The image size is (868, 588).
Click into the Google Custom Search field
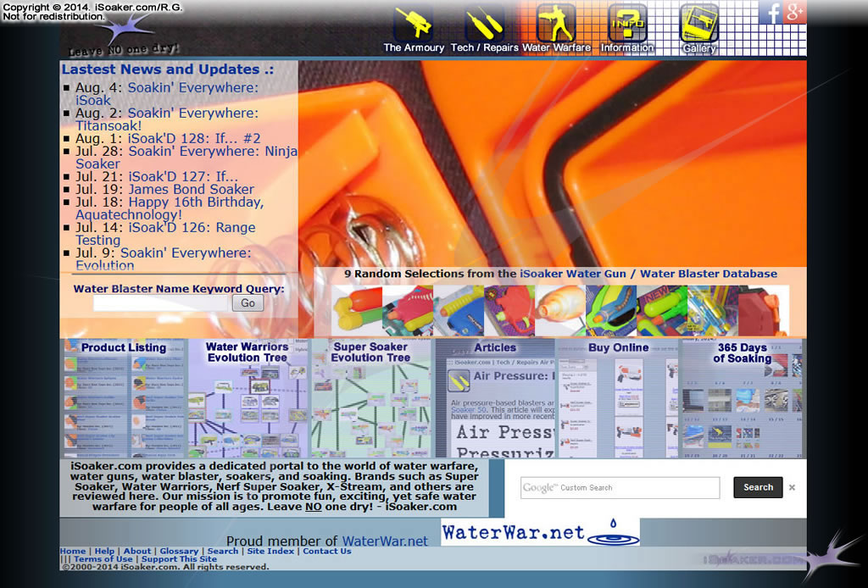pyautogui.click(x=620, y=487)
